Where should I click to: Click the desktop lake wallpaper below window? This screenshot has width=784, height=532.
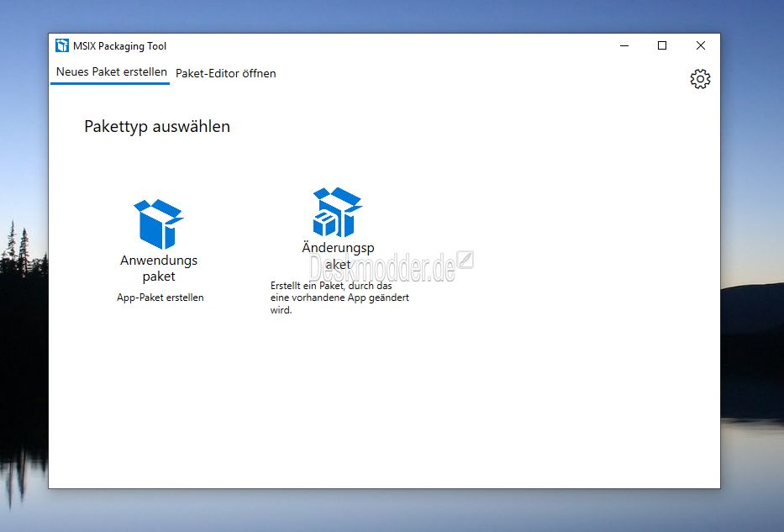[x=392, y=511]
